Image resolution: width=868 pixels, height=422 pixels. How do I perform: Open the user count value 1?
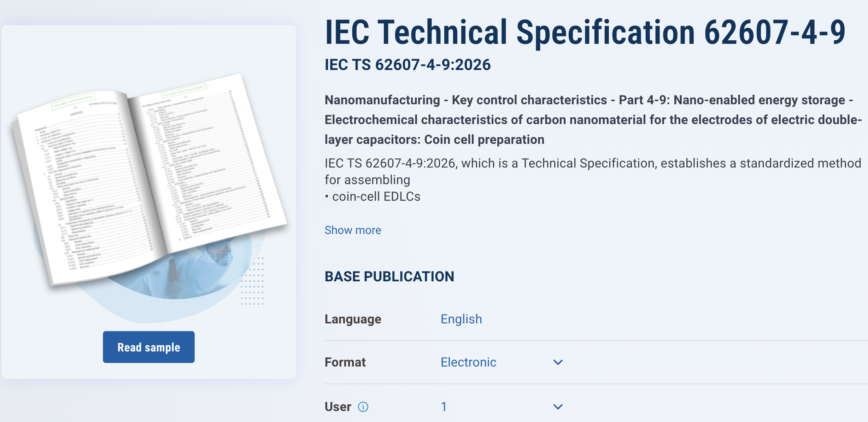[444, 407]
